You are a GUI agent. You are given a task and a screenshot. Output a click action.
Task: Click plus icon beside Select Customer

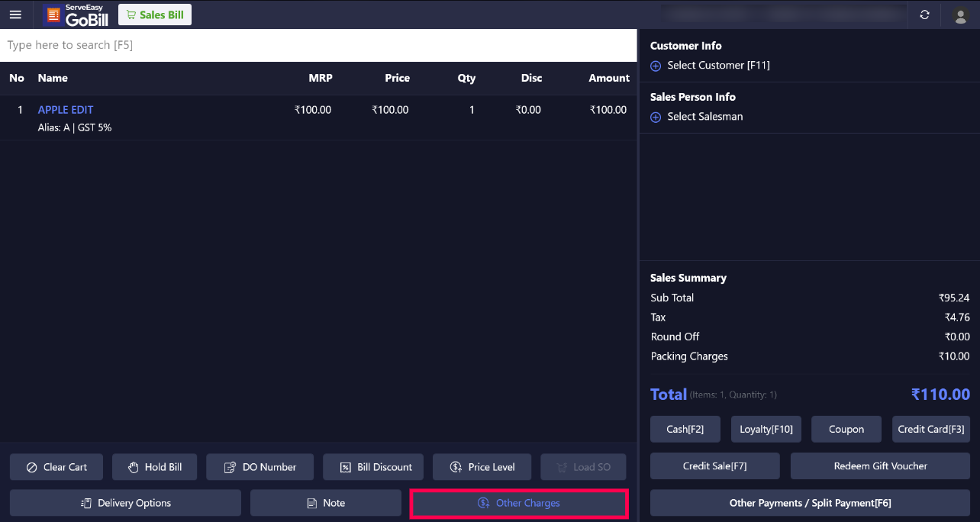[x=656, y=66]
